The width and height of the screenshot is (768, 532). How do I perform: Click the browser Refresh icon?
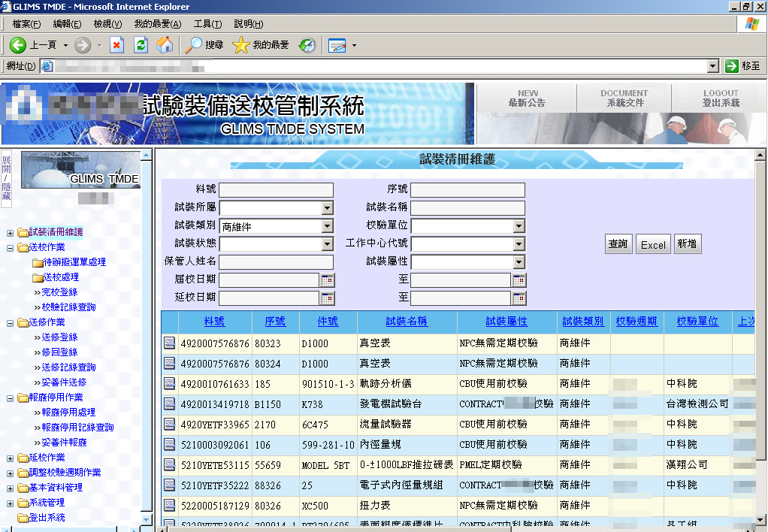click(x=141, y=45)
